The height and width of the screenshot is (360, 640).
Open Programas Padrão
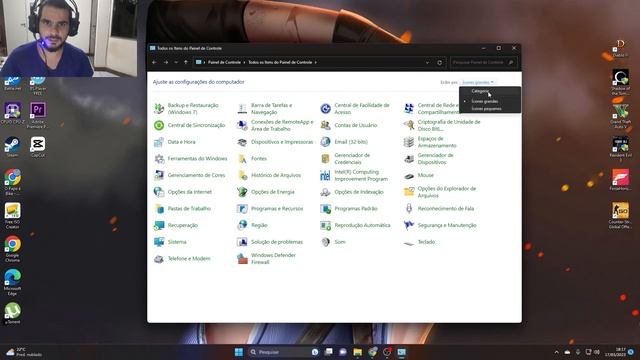tap(349, 209)
